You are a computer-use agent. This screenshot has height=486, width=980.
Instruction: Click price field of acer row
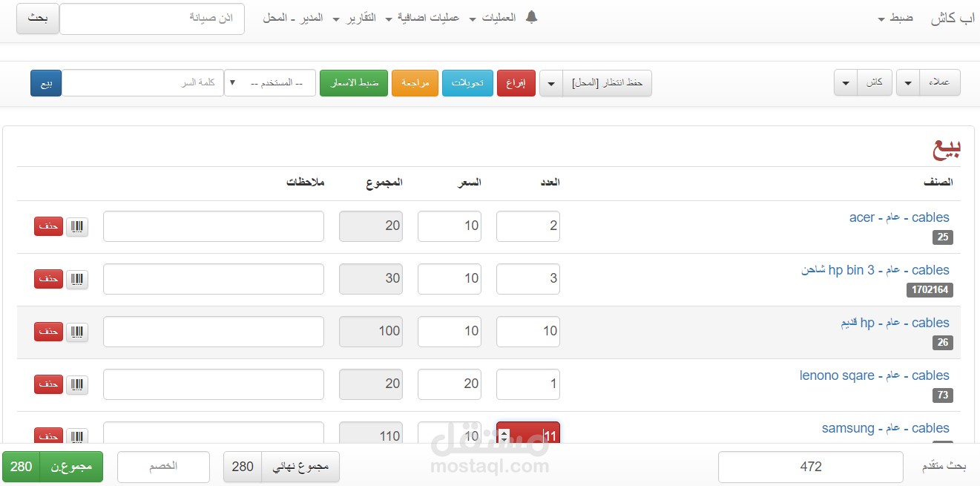coord(450,226)
